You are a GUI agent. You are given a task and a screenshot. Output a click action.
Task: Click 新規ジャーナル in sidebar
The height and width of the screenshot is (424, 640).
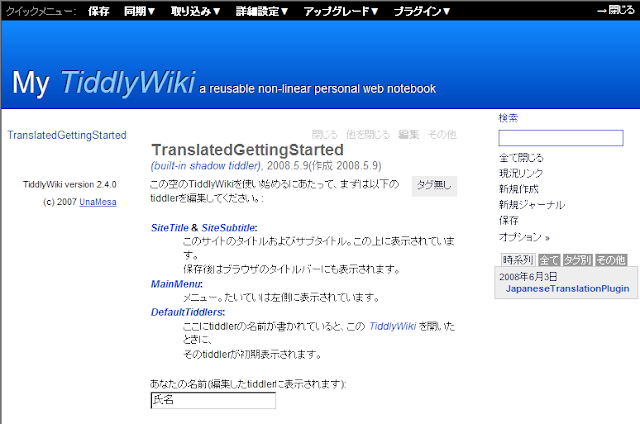click(x=532, y=205)
